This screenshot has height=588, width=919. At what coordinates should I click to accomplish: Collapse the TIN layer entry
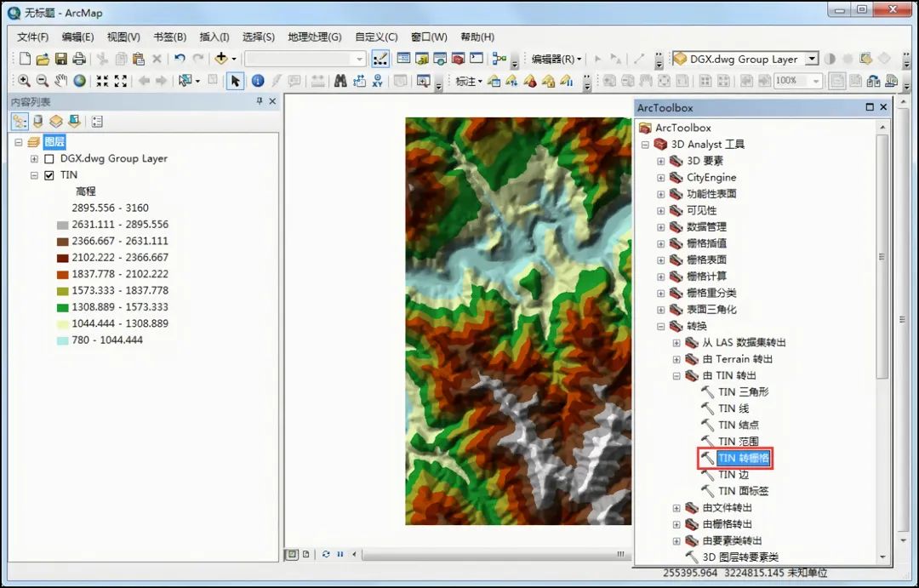point(35,174)
